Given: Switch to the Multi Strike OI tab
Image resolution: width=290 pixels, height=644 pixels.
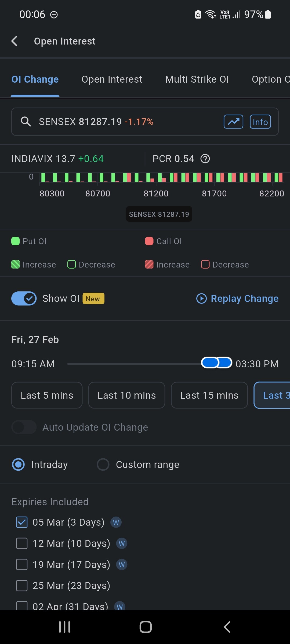Looking at the screenshot, I should tap(197, 79).
